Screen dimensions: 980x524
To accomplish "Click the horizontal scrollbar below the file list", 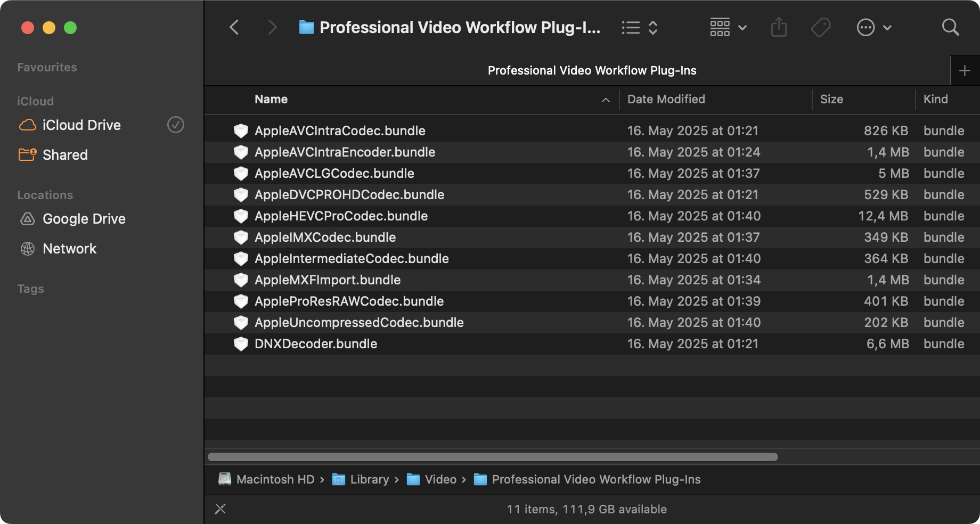I will [493, 457].
